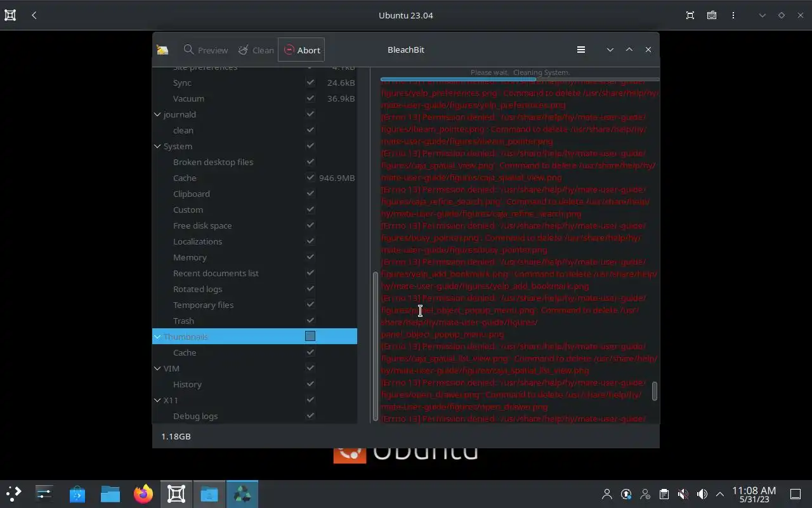The height and width of the screenshot is (508, 812).
Task: Click the muted microphone tray icon
Action: pyautogui.click(x=683, y=494)
